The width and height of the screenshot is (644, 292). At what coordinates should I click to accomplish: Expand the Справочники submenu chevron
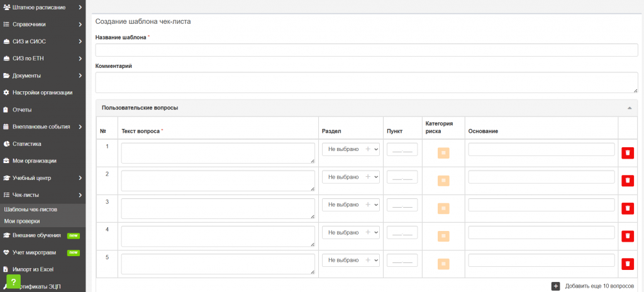pyautogui.click(x=80, y=25)
